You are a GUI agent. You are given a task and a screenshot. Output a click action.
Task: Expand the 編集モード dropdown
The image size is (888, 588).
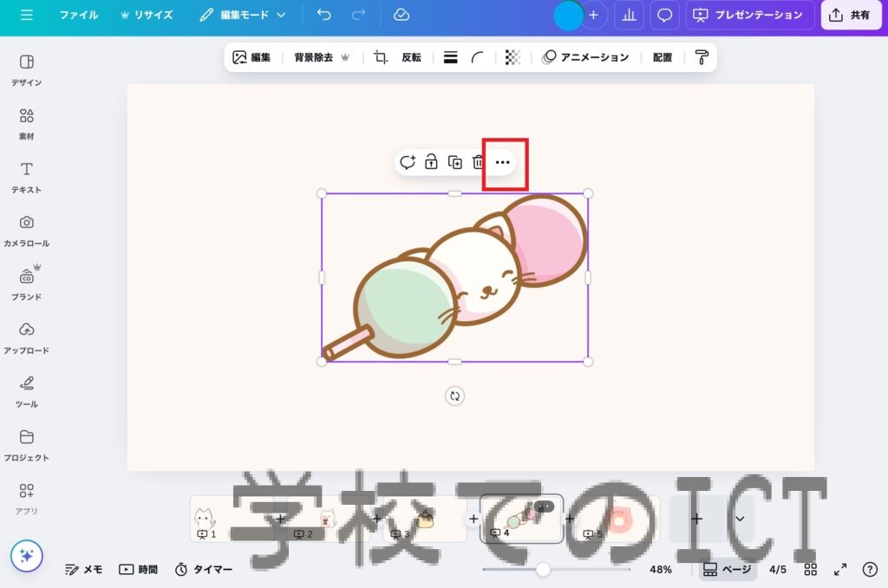[x=243, y=16]
